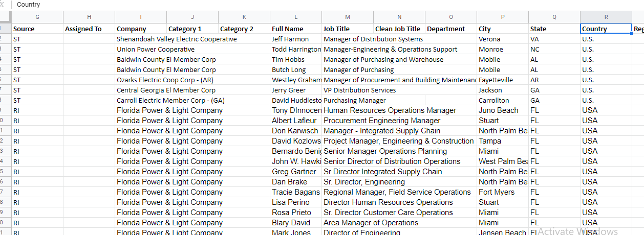This screenshot has height=235, width=644.
Task: Select the AR state cell
Action: [x=554, y=80]
